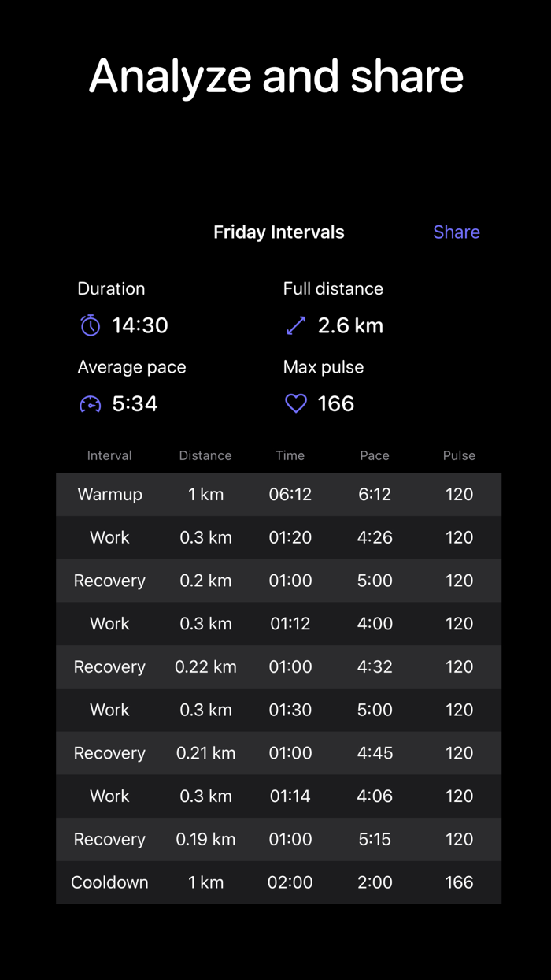This screenshot has height=980, width=551.
Task: Select the Time column header
Action: (x=290, y=455)
